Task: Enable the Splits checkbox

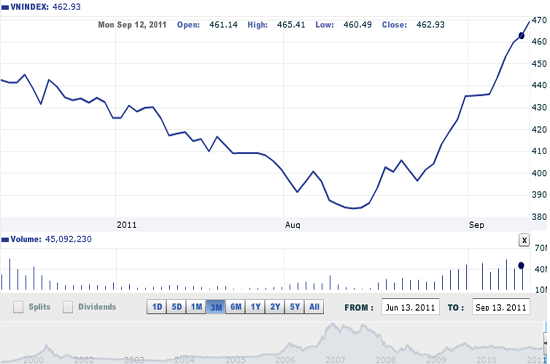Action: pyautogui.click(x=18, y=307)
